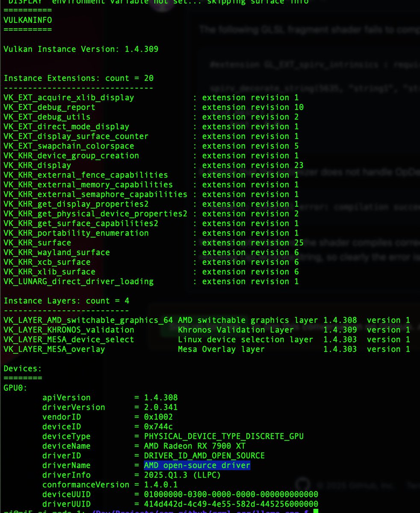420x513 pixels.
Task: Select the 'VK_EXT_debug_report' extension name
Action: [50, 107]
